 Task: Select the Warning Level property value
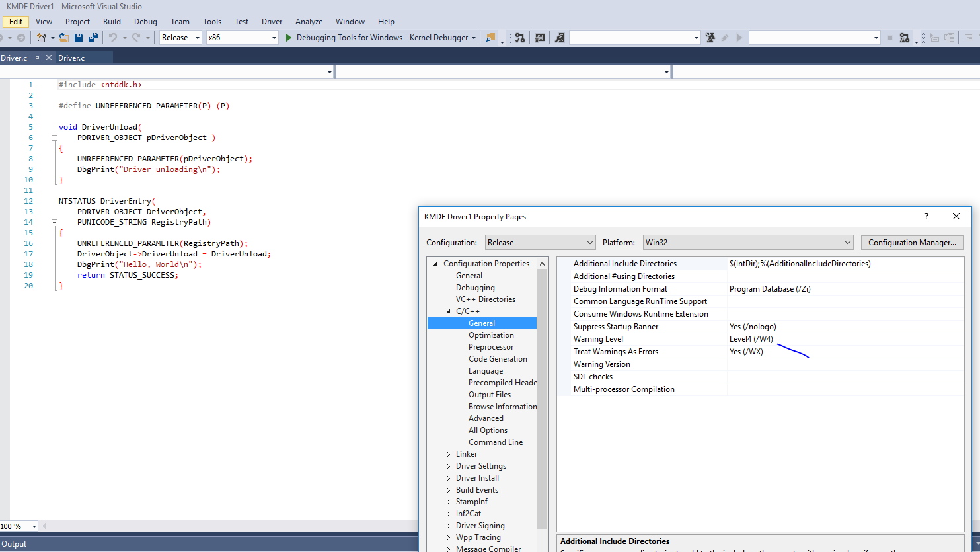[751, 339]
